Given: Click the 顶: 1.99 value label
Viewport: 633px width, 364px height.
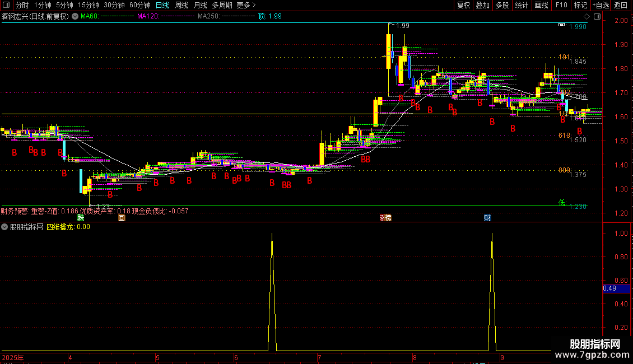Looking at the screenshot, I should point(269,17).
